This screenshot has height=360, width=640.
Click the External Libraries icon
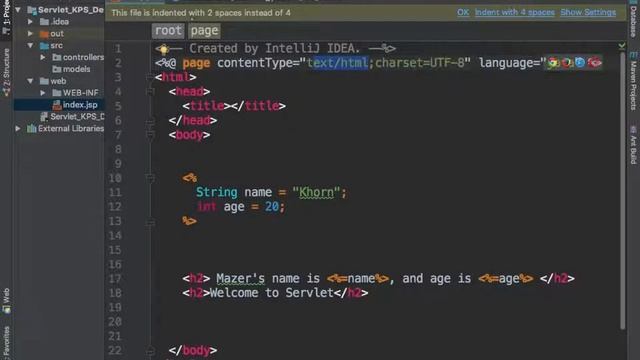[31, 129]
